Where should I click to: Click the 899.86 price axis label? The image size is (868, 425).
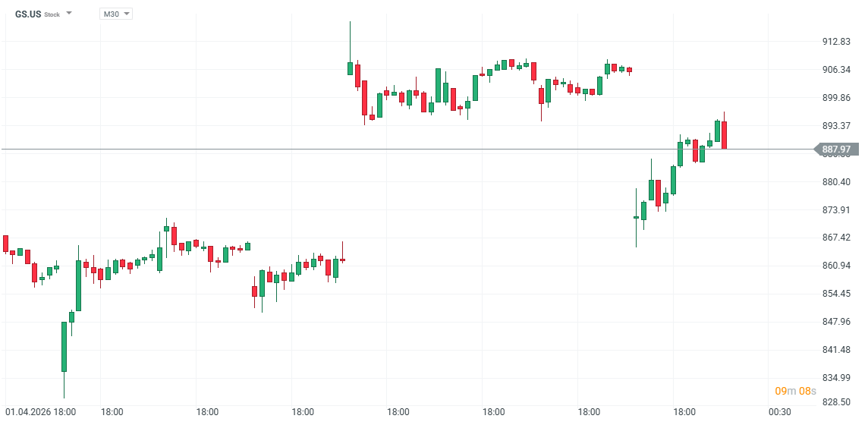pos(836,98)
